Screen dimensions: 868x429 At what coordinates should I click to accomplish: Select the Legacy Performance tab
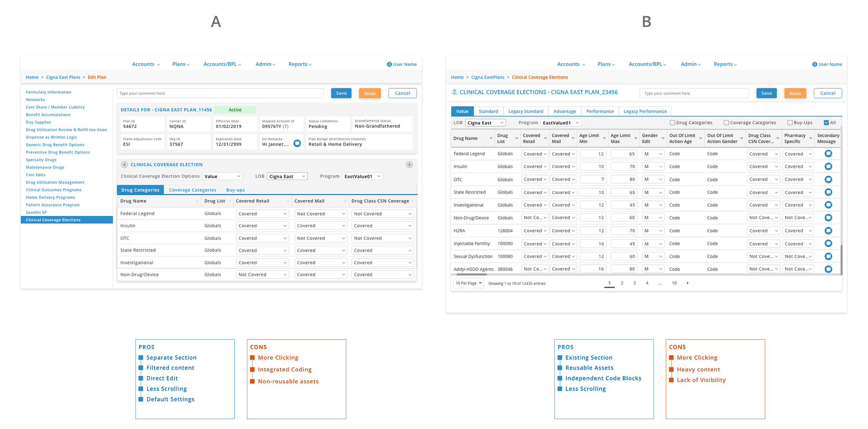pyautogui.click(x=645, y=111)
